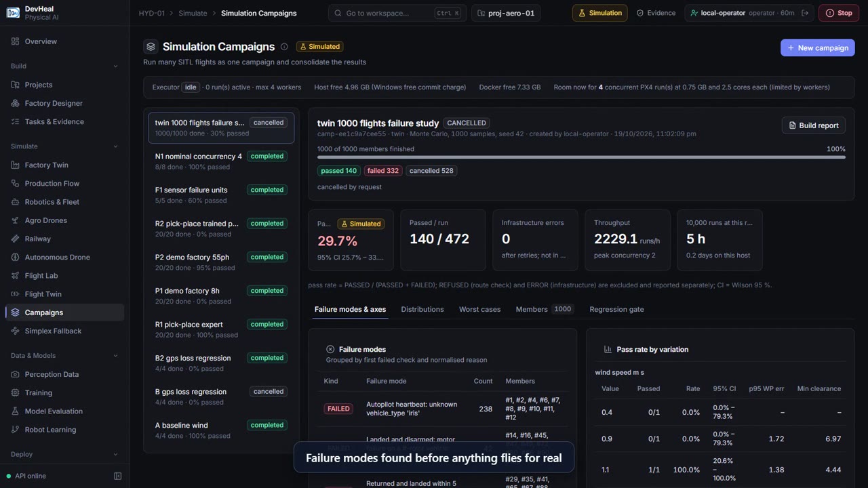Collapse the Data & Models section
This screenshot has width=868, height=488.
115,356
